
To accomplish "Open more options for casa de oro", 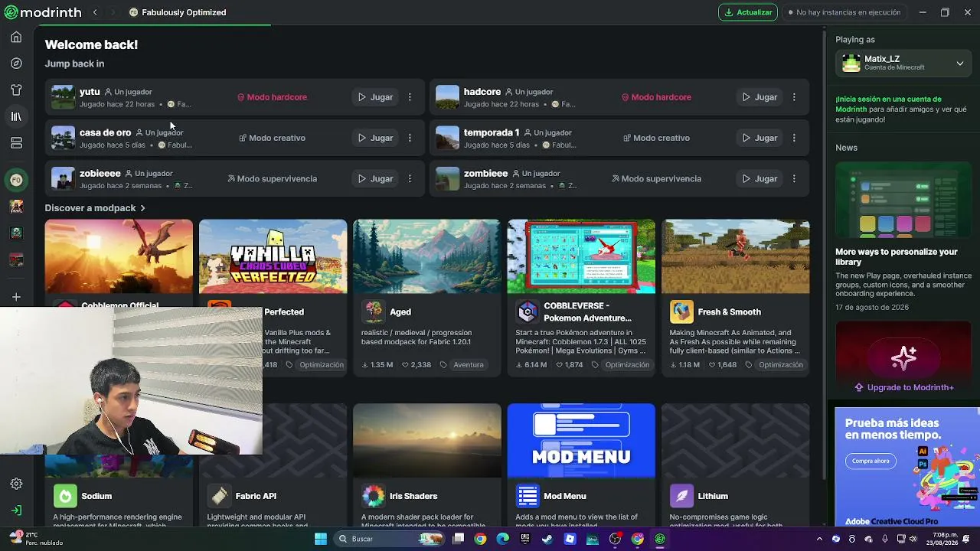I will tap(410, 138).
